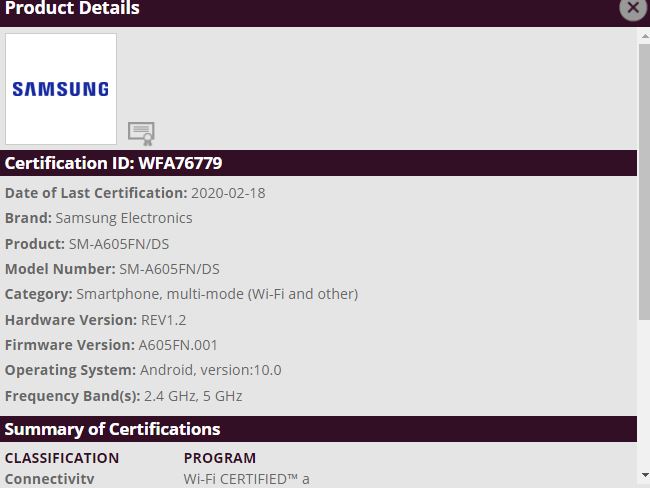650x488 pixels.
Task: Click the Samsung Electronics brand text
Action: 124,218
